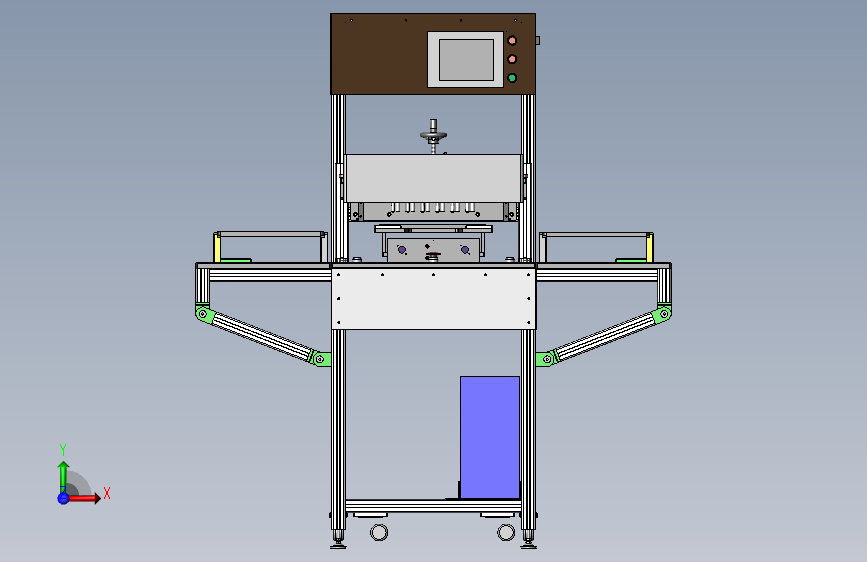Select the topmost red push button on cabinet
This screenshot has height=562, width=867.
tap(512, 40)
